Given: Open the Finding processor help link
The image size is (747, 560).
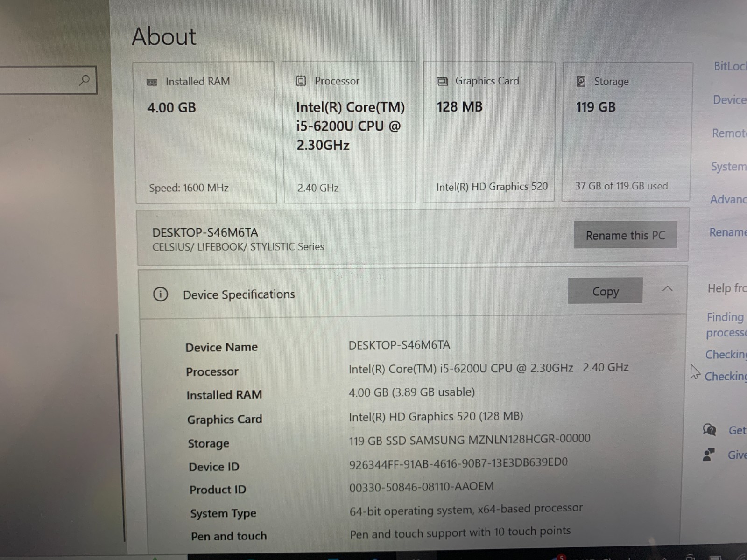Looking at the screenshot, I should click(726, 325).
